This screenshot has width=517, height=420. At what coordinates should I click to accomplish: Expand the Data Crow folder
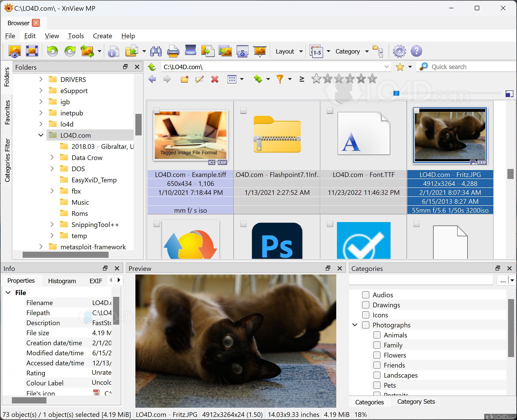pyautogui.click(x=52, y=158)
